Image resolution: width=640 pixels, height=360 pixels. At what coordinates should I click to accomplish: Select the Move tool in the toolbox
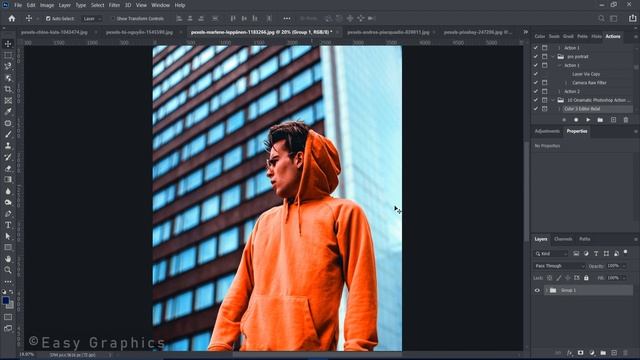8,44
